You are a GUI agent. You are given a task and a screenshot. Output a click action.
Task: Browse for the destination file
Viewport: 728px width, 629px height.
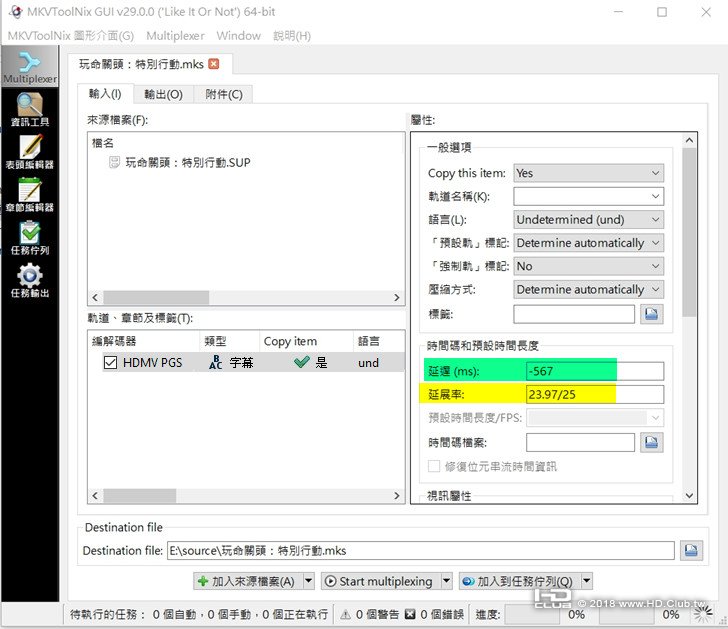click(691, 551)
